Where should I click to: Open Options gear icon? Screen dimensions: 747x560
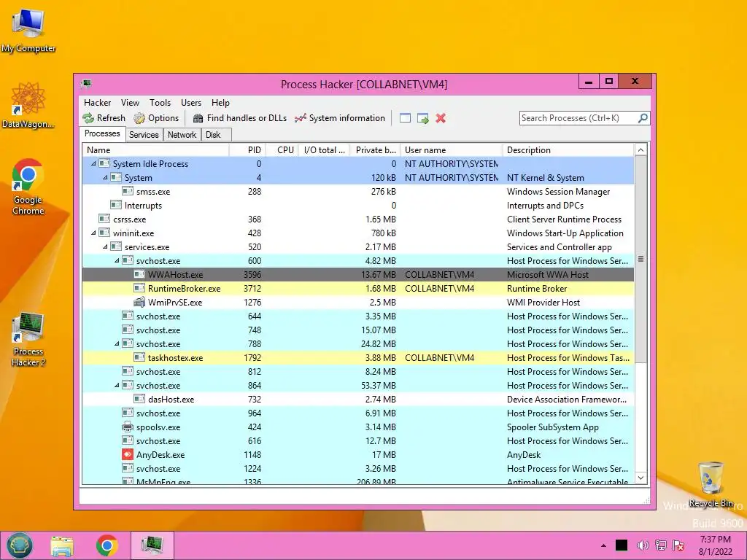click(x=139, y=118)
